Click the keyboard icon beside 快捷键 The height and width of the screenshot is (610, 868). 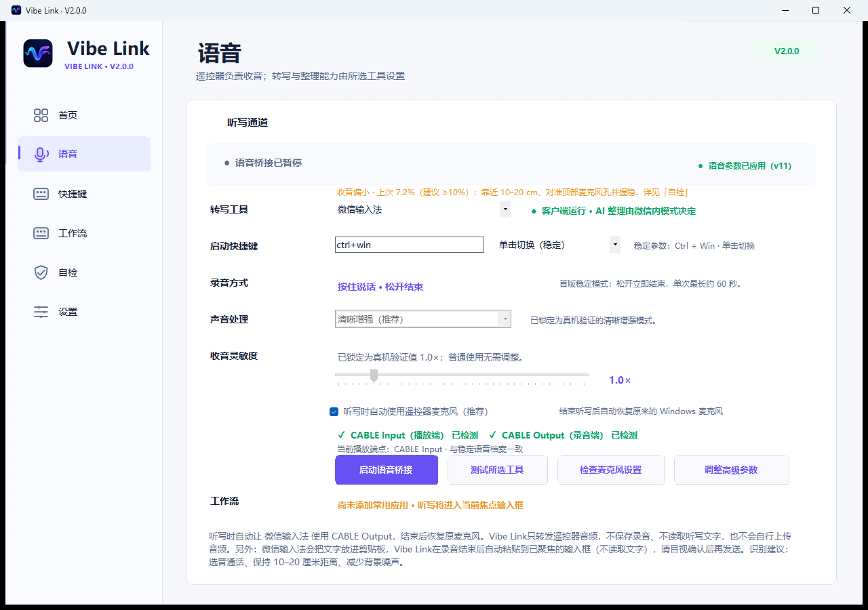click(41, 194)
